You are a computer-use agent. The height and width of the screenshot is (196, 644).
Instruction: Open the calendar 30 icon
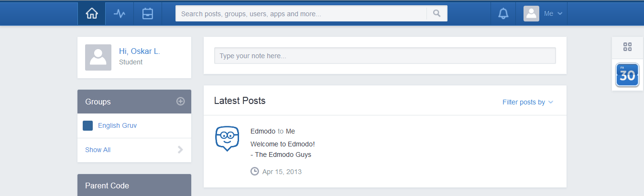click(x=627, y=75)
